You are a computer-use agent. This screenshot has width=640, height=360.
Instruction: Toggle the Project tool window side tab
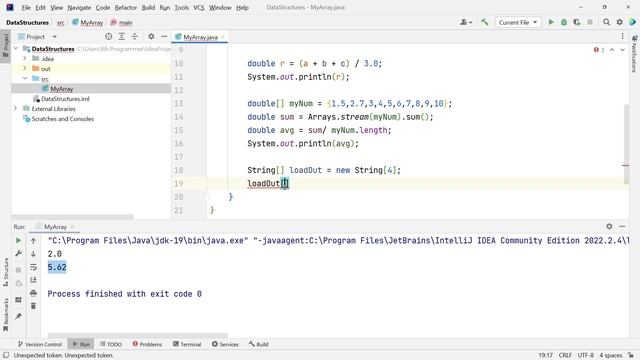point(6,45)
